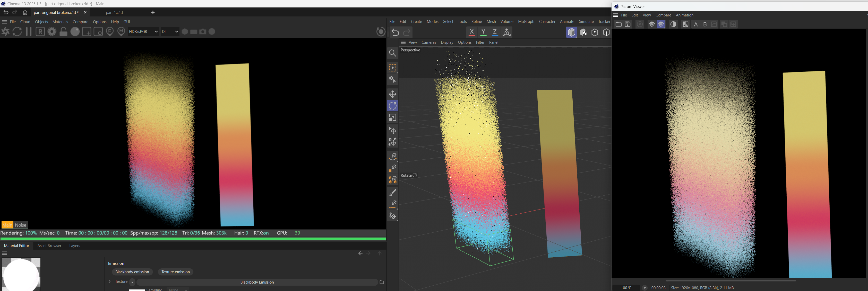Open the viewport search magnifier tool

coord(393,53)
